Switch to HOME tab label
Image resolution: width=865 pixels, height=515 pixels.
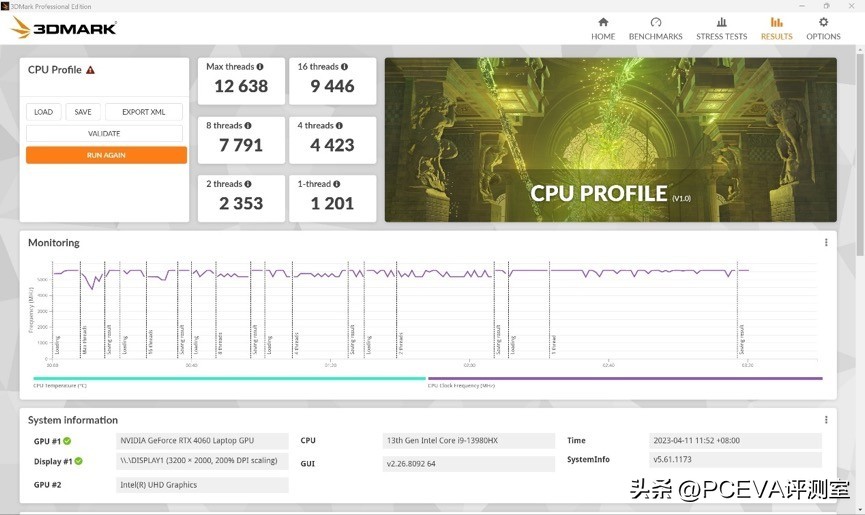point(603,36)
